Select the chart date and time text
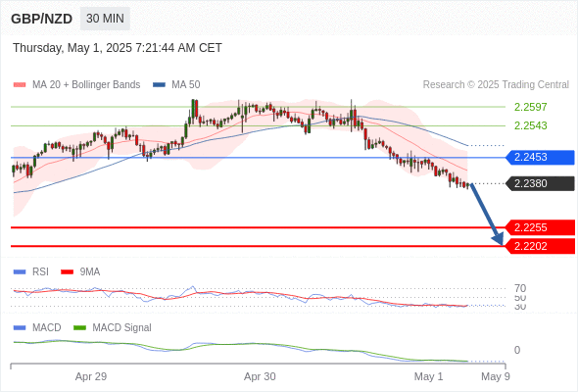Screen dimensions: 578x392 click(118, 48)
